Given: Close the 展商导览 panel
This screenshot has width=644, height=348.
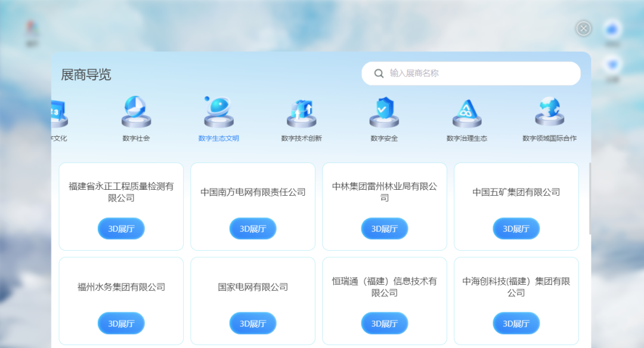Looking at the screenshot, I should [583, 28].
